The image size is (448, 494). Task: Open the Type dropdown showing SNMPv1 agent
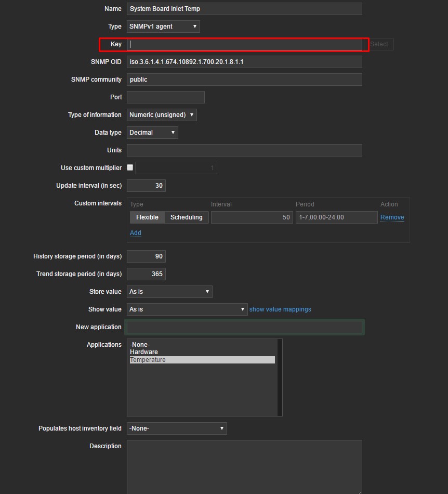[x=163, y=27]
